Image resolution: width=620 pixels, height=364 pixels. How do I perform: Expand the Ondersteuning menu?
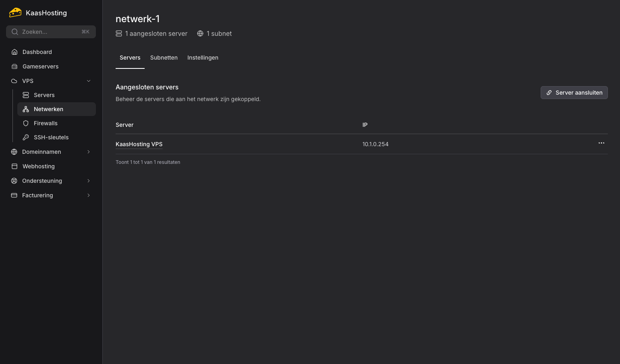(89, 181)
